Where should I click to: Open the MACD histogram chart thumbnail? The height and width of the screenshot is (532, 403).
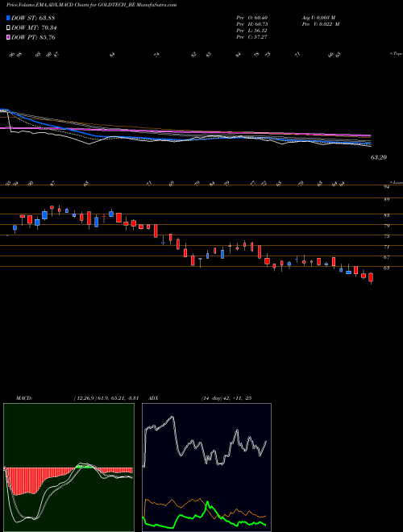point(69,468)
